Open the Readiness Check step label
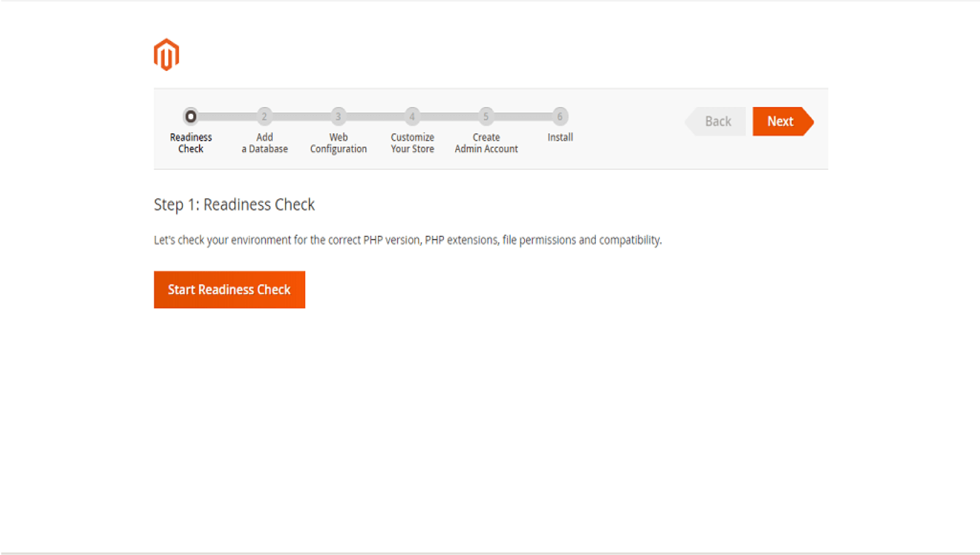The width and height of the screenshot is (980, 555). pos(191,143)
